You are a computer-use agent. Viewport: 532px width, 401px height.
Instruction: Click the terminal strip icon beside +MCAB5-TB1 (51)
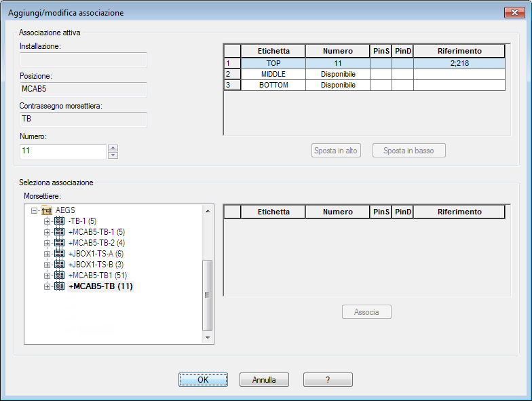pyautogui.click(x=60, y=275)
